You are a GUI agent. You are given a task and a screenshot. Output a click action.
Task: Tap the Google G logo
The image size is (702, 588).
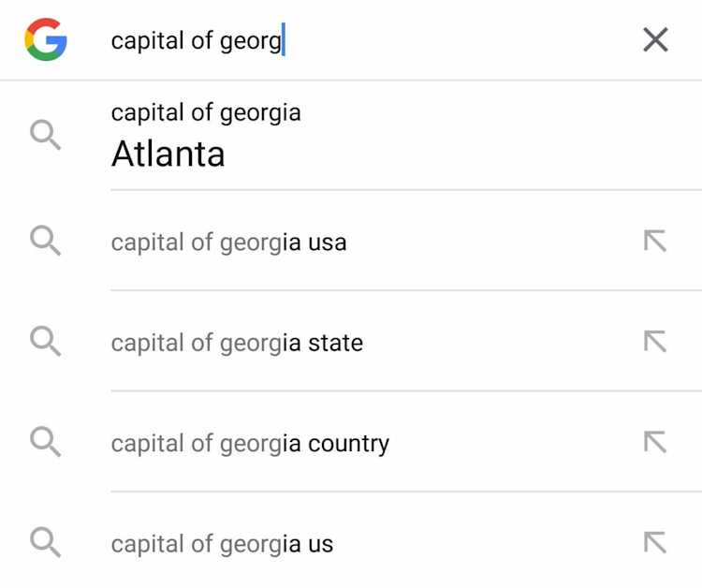[x=46, y=39]
